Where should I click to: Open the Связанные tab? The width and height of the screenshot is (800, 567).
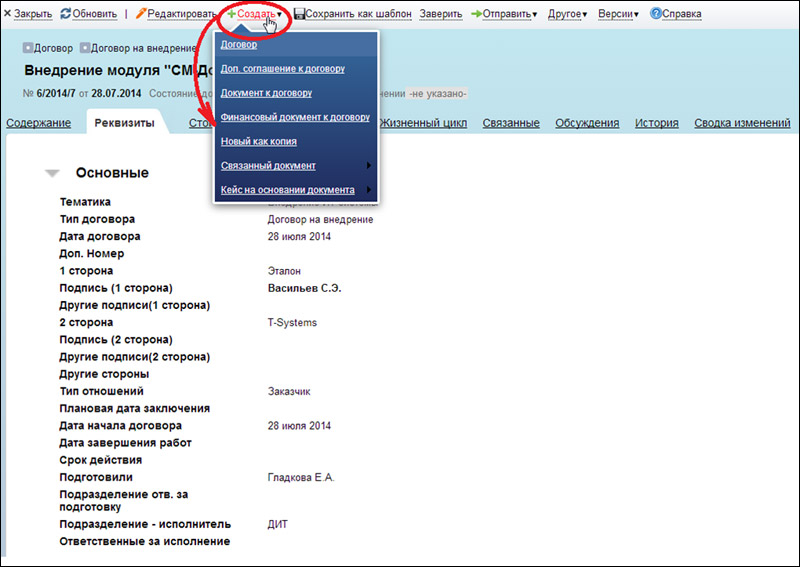(x=511, y=123)
